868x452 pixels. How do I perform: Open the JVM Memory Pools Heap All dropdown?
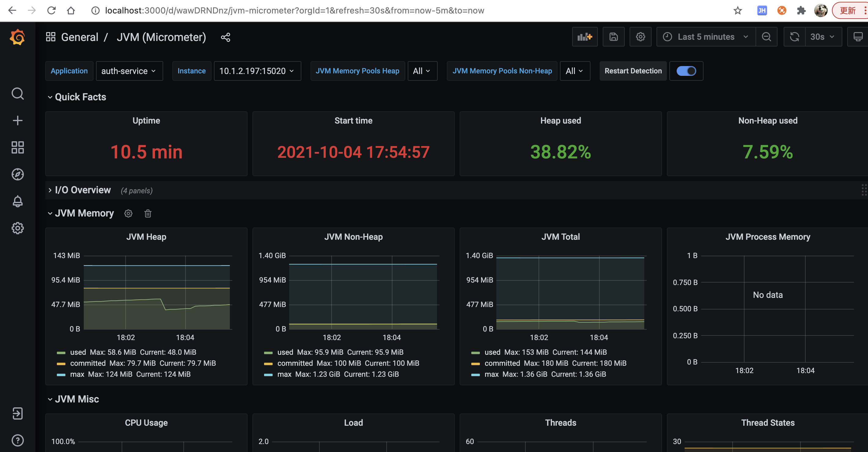click(x=423, y=71)
